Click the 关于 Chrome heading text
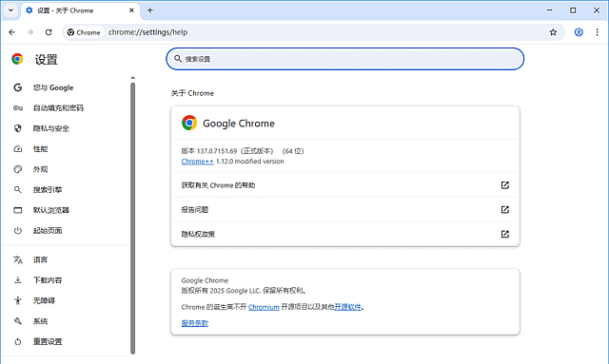Screen dimensions: 609x364 pos(192,93)
